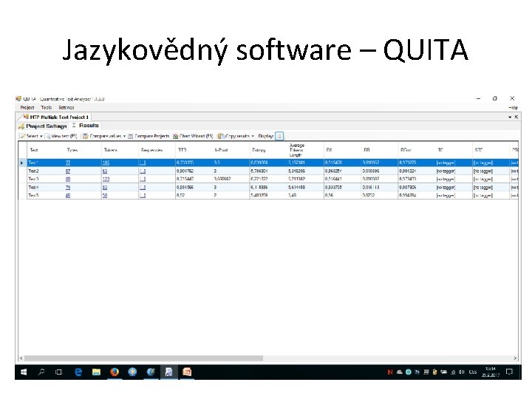Open the Windows Start menu
Image resolution: width=532 pixels, height=399 pixels.
[x=24, y=372]
